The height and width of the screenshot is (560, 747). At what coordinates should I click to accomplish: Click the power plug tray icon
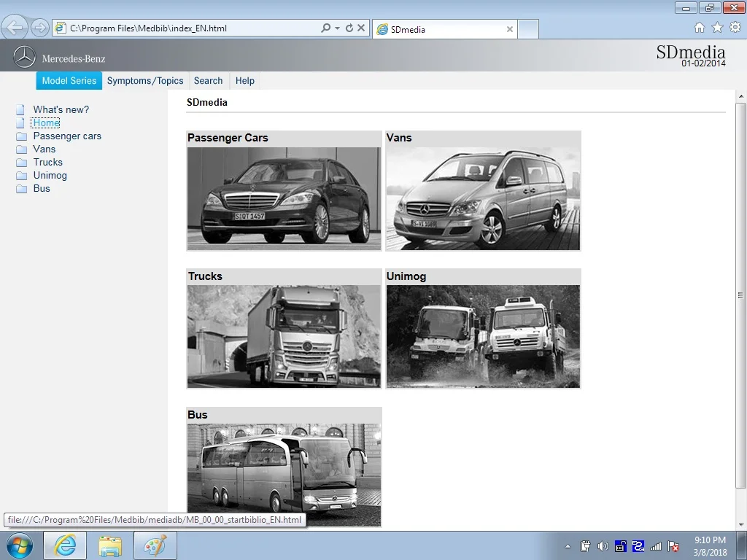click(586, 546)
